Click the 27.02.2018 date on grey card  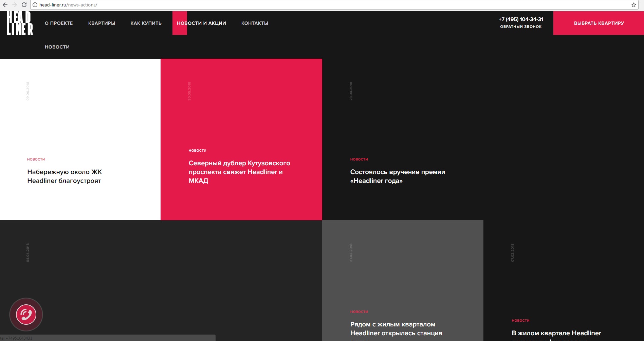pyautogui.click(x=351, y=253)
